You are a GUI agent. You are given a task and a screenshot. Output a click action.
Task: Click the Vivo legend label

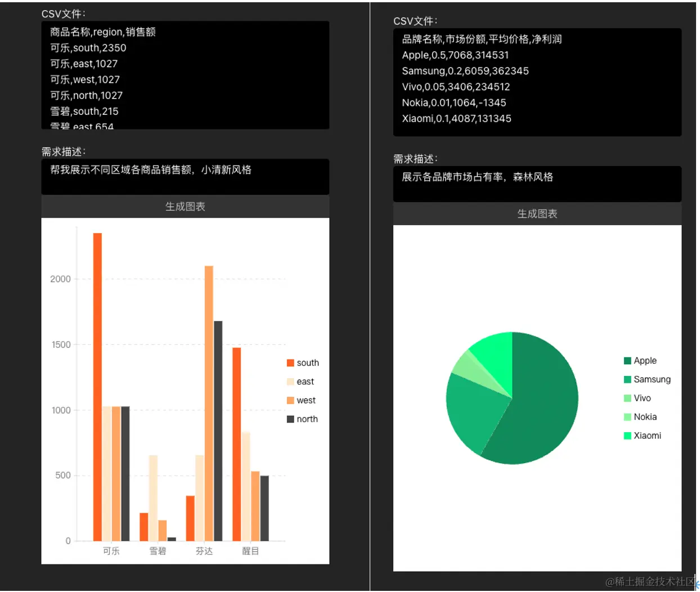[642, 398]
